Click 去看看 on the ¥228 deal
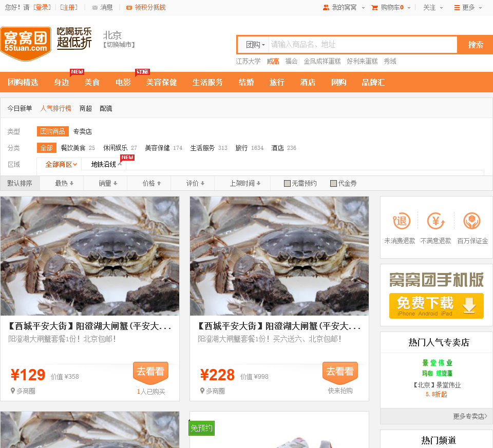The width and height of the screenshot is (493, 448). [340, 373]
